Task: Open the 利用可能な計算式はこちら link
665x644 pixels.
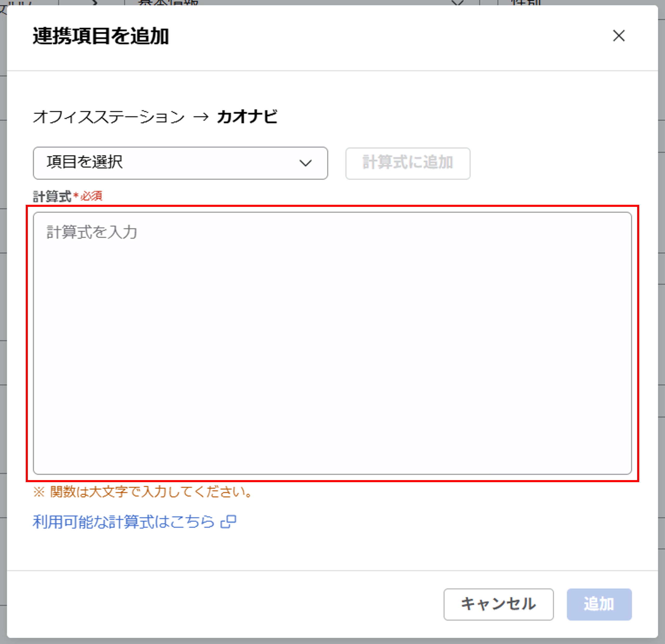Action: click(x=134, y=521)
